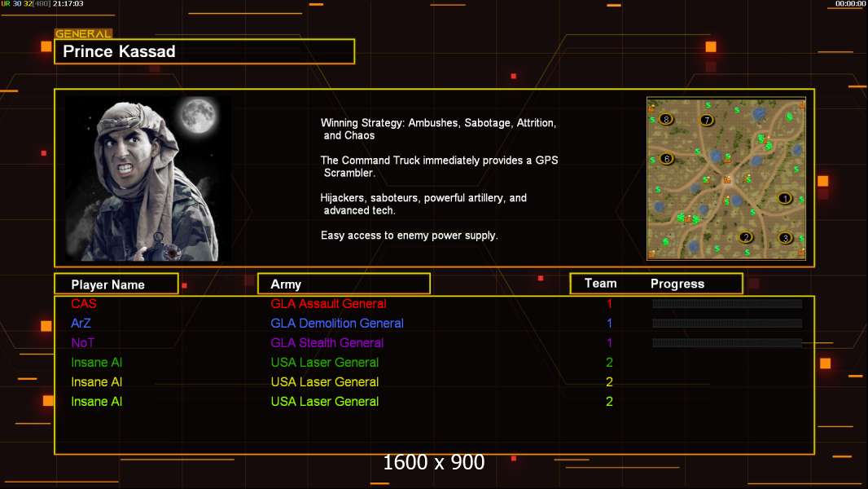
Task: Click GLA Demolition General army entry
Action: [337, 323]
